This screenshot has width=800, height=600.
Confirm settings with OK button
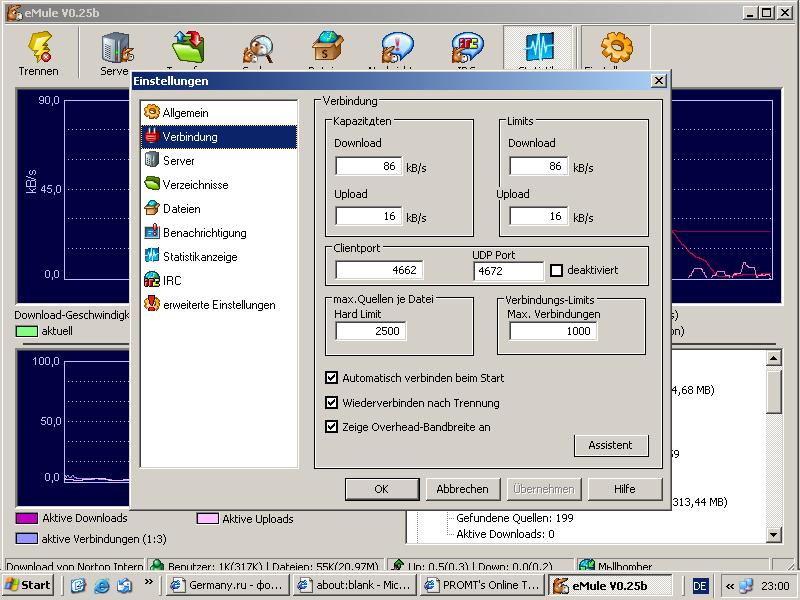coord(382,489)
